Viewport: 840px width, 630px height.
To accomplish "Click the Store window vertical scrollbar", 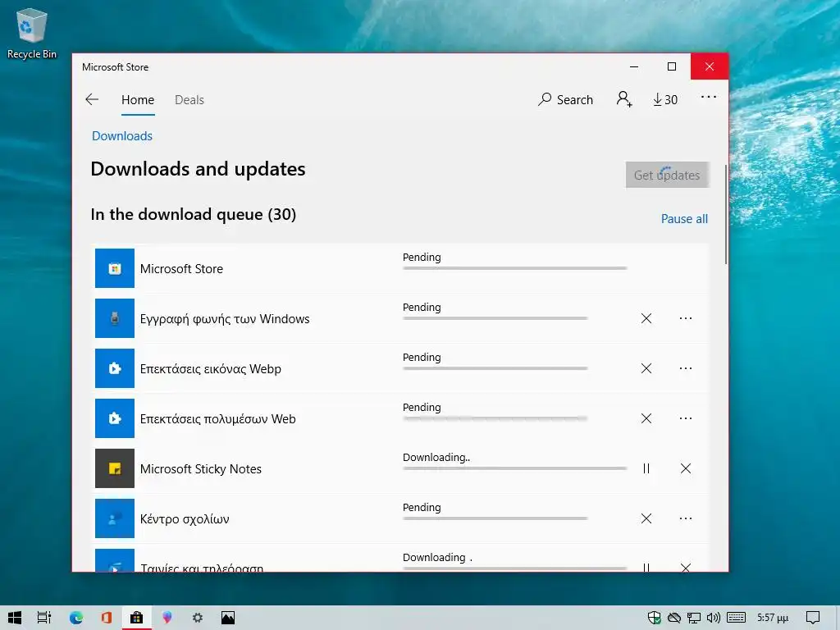I will (x=726, y=214).
